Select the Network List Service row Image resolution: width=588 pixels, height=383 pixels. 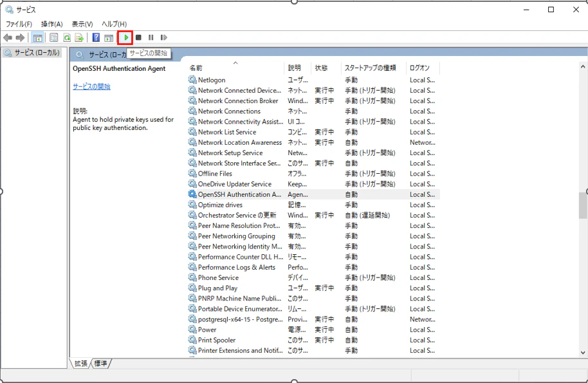coord(313,132)
